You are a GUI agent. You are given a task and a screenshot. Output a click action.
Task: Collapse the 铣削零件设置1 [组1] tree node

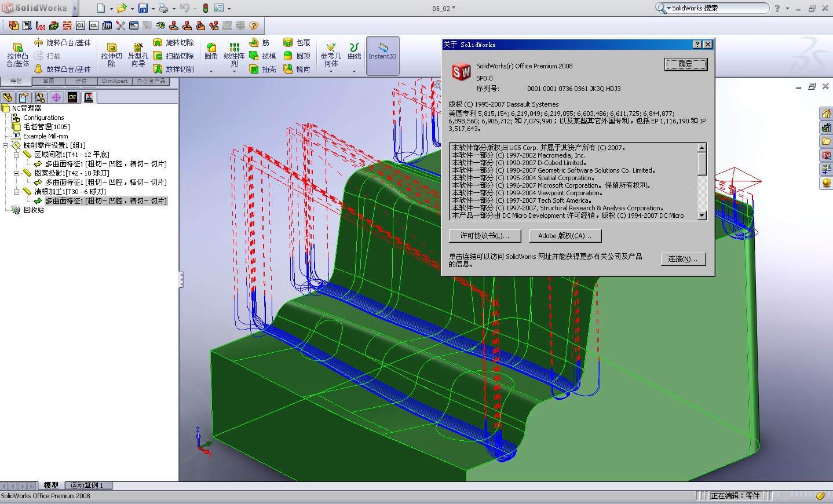pyautogui.click(x=6, y=145)
